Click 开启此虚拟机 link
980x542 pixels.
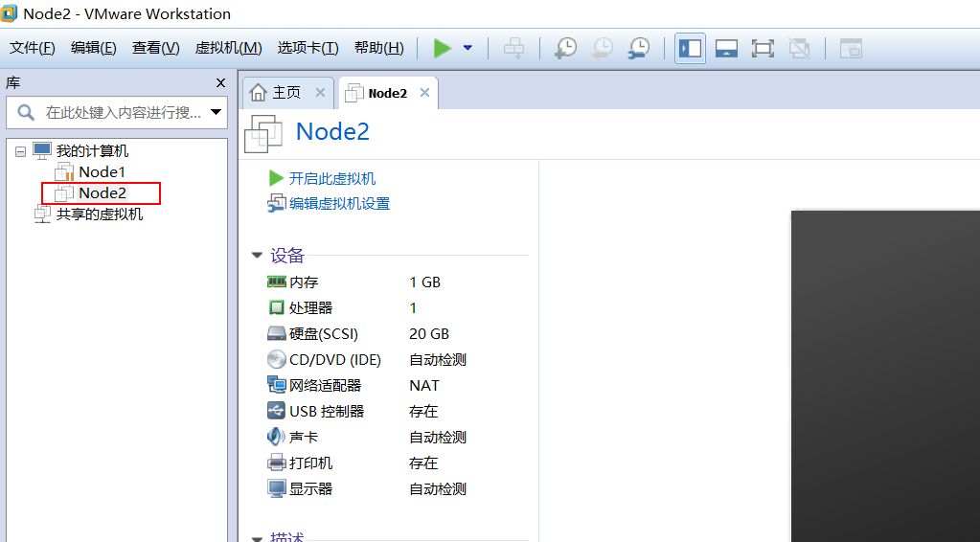pos(331,178)
